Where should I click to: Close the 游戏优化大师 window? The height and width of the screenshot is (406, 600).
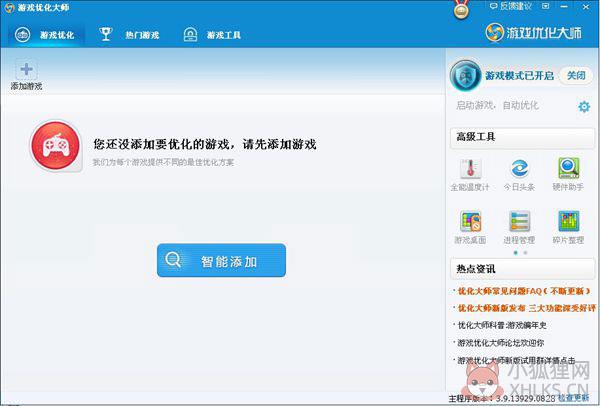[586, 7]
